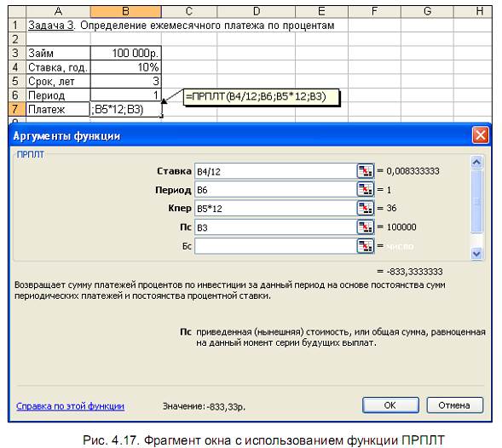Select column A header
Screen dimensions: 502x448
[x=58, y=12]
